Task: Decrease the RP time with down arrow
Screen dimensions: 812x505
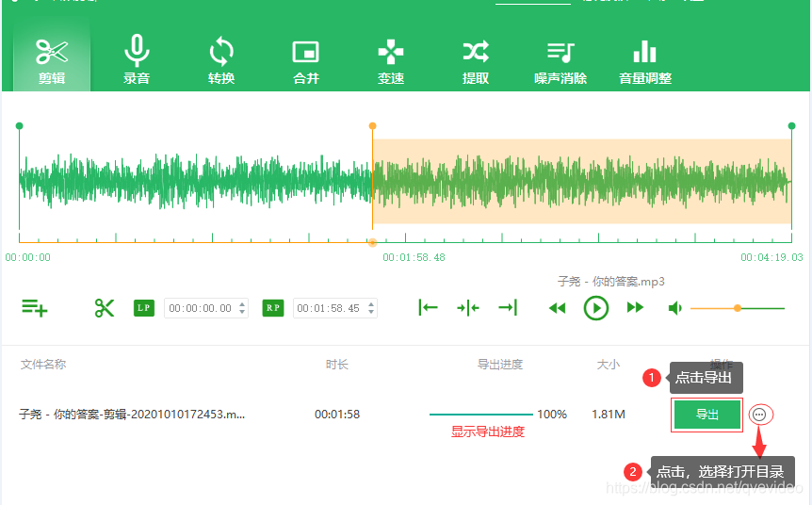Action: tap(371, 312)
